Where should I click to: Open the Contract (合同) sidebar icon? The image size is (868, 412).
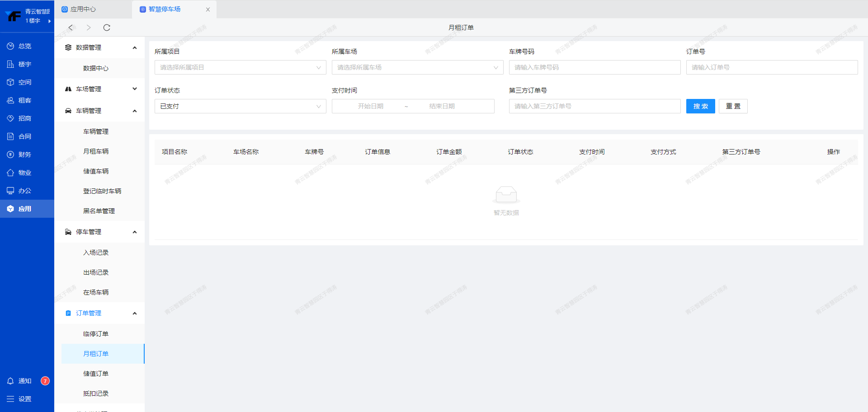pyautogui.click(x=10, y=136)
